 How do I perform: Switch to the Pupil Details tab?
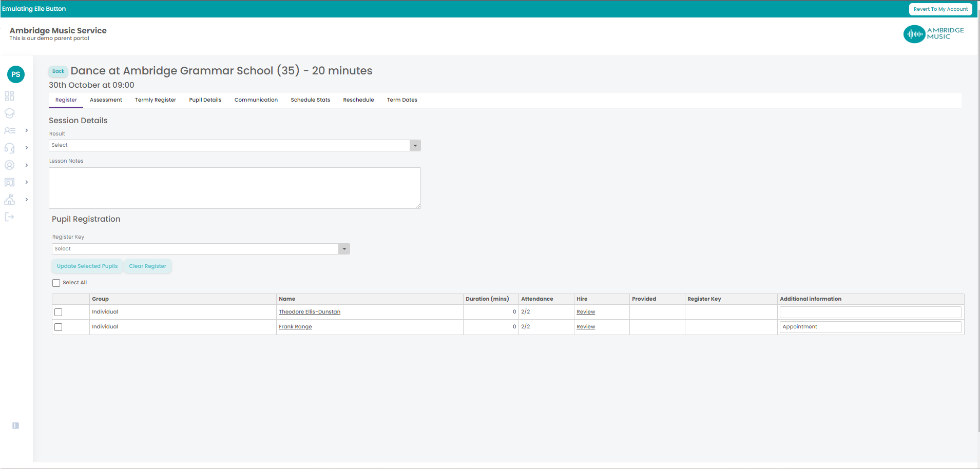[205, 100]
